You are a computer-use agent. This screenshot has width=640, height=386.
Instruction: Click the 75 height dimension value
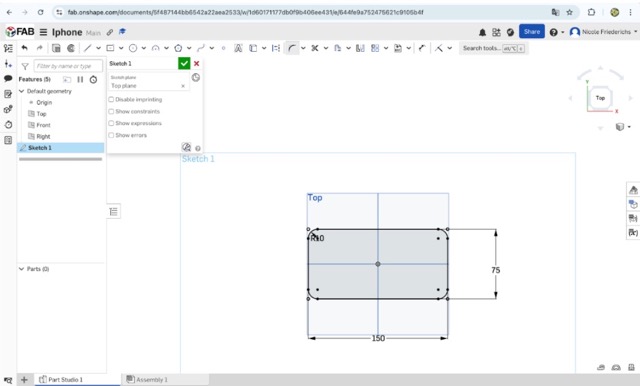coord(496,270)
